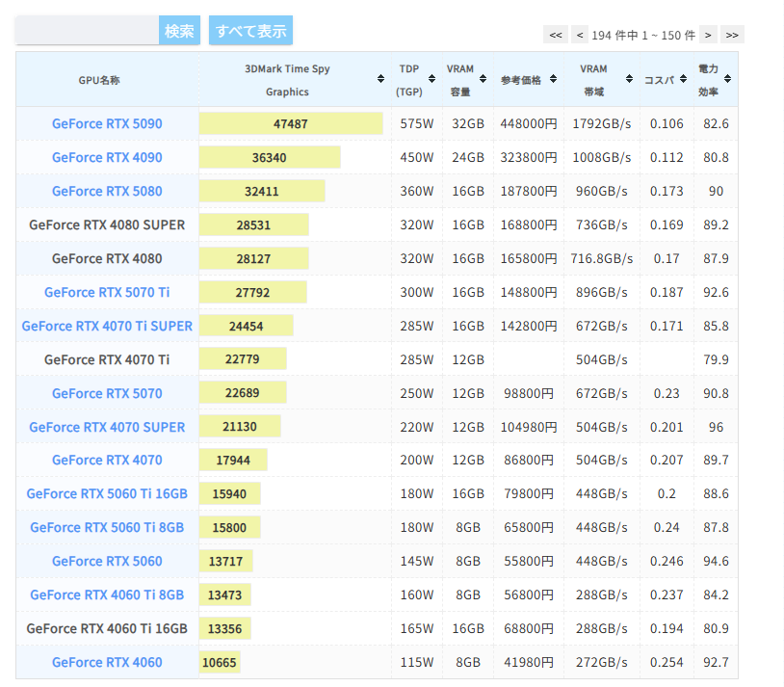Sort by 3DMark Time Spy Graphics arrows
The width and height of the screenshot is (784, 687).
coord(380,79)
